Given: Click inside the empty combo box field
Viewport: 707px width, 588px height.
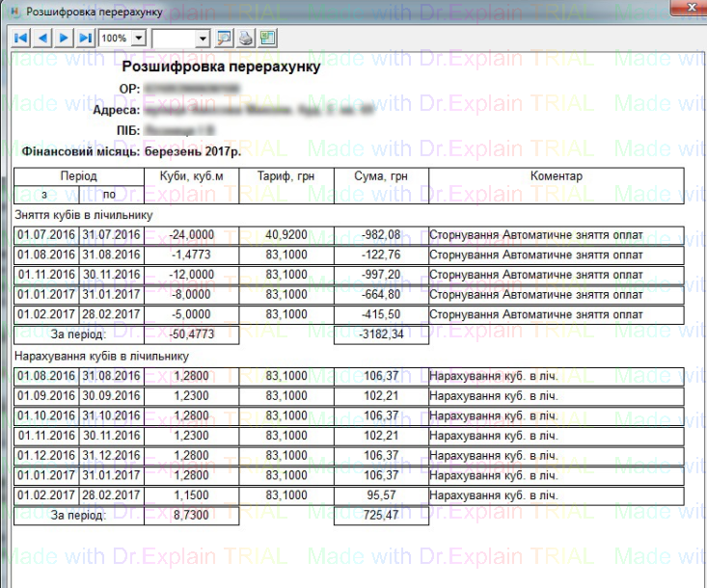Looking at the screenshot, I should tap(174, 39).
